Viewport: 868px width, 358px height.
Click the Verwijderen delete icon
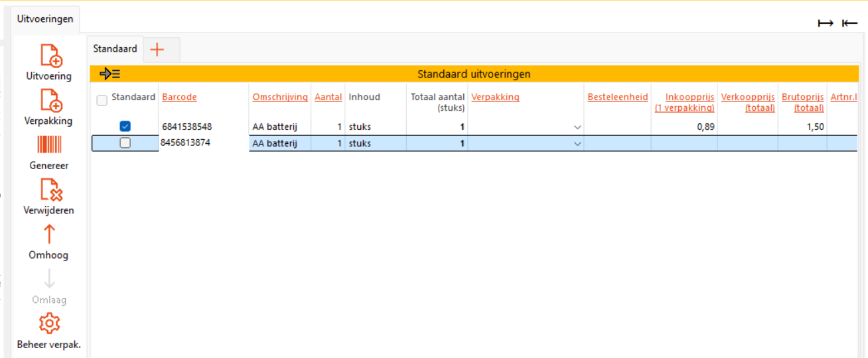point(50,190)
